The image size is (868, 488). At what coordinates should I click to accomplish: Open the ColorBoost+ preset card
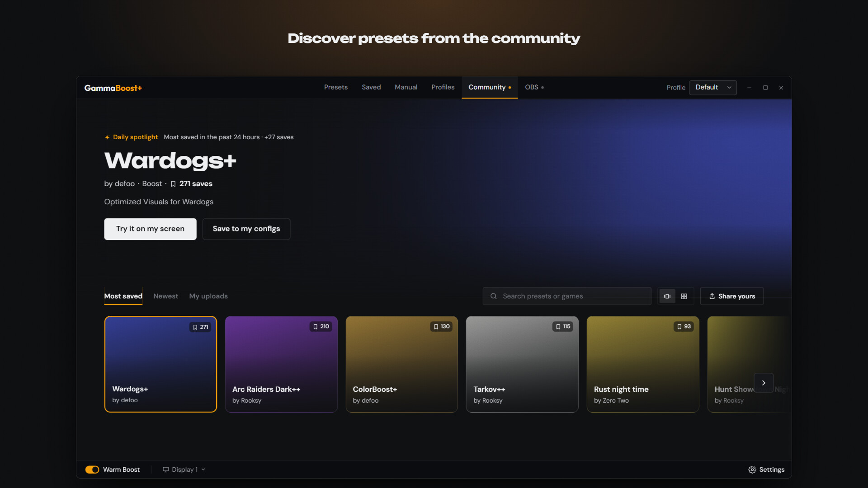coord(402,364)
